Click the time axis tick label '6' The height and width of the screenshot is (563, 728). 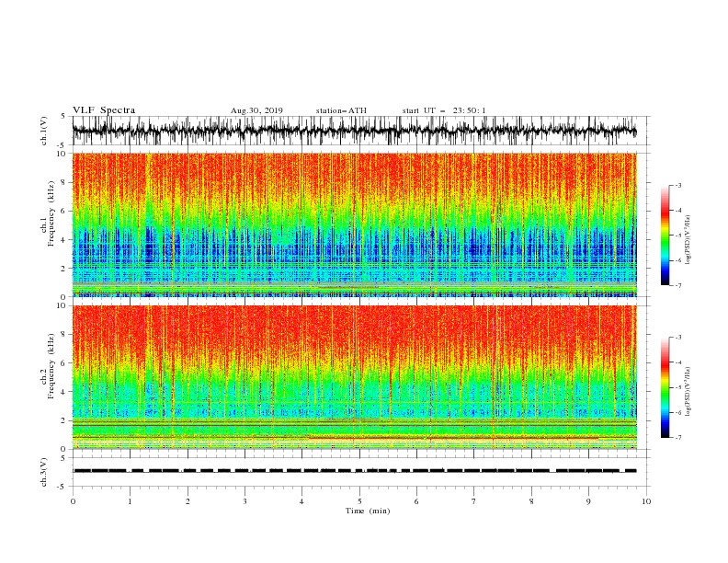pyautogui.click(x=416, y=501)
